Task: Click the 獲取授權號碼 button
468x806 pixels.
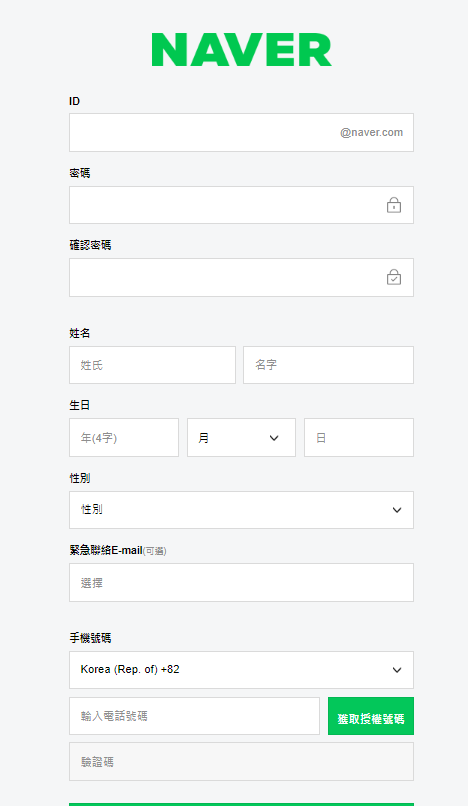Action: (x=371, y=716)
